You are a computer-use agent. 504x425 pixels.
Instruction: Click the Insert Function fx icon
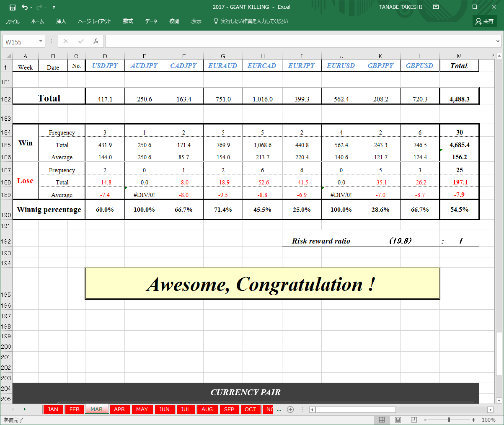pos(96,41)
